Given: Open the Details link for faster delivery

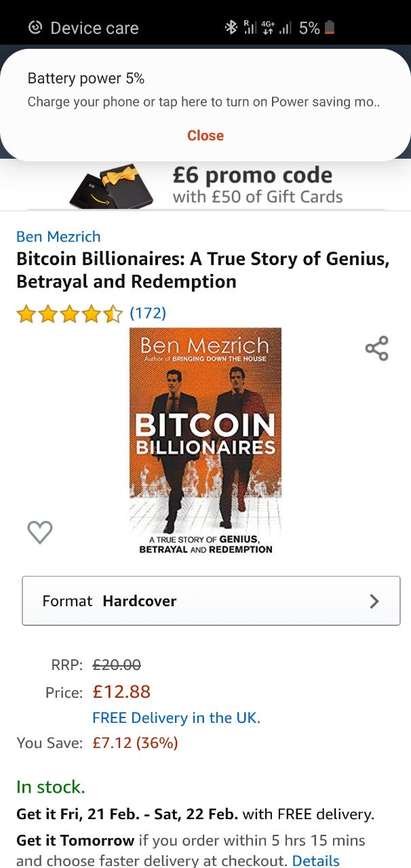Looking at the screenshot, I should (x=316, y=861).
